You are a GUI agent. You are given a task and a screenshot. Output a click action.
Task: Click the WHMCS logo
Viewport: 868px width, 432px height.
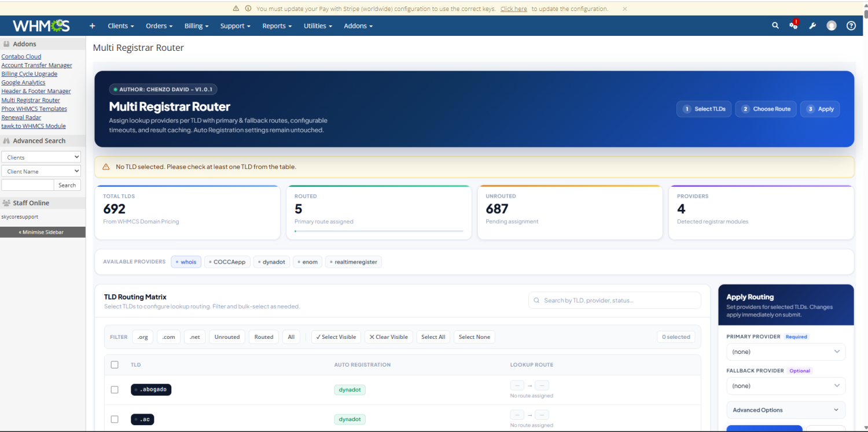point(41,25)
